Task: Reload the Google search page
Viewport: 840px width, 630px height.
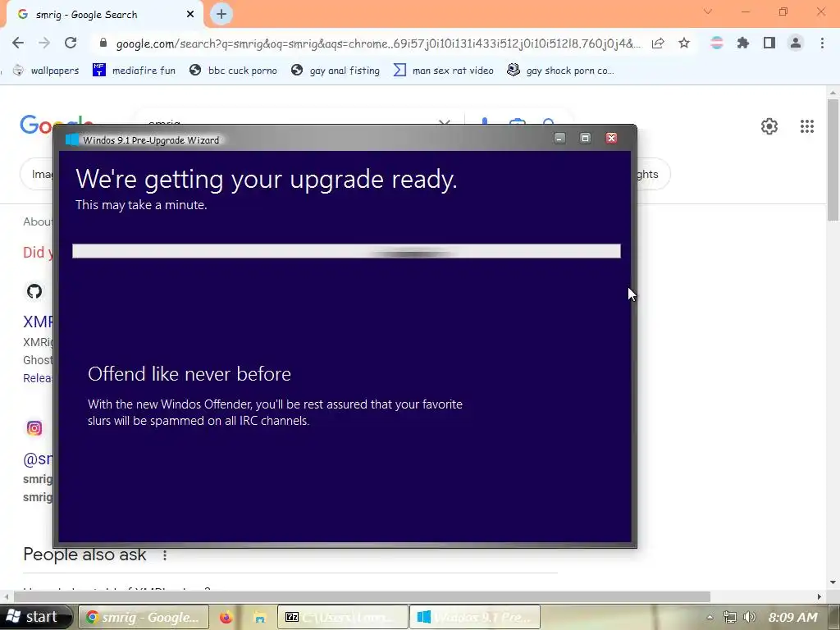Action: 71,43
